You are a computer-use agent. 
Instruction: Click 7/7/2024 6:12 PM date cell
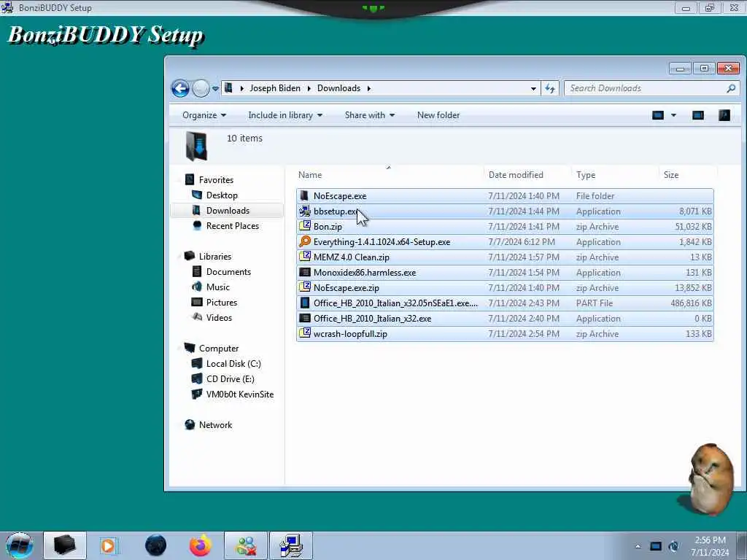pos(522,242)
